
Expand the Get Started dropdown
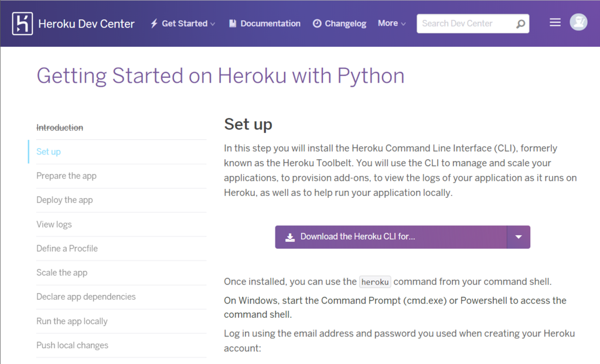[x=183, y=23]
